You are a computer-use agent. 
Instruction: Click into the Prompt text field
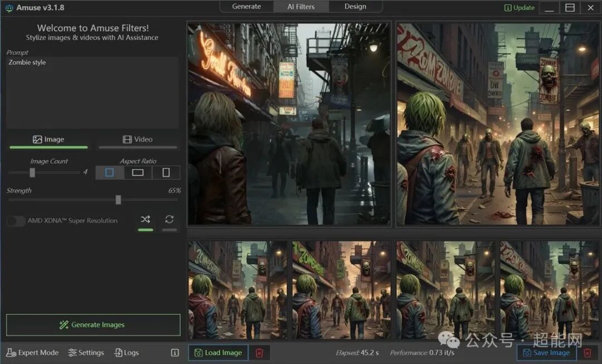93,93
